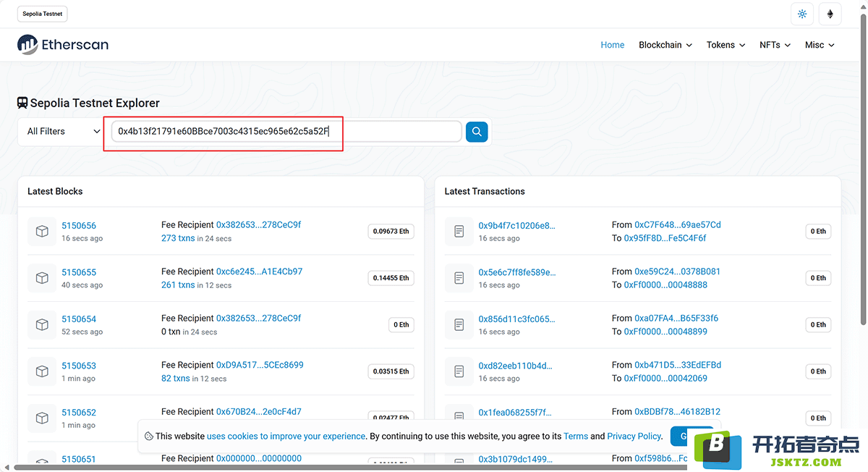This screenshot has width=868, height=472.
Task: Open the Privacy Policy link
Action: (634, 437)
